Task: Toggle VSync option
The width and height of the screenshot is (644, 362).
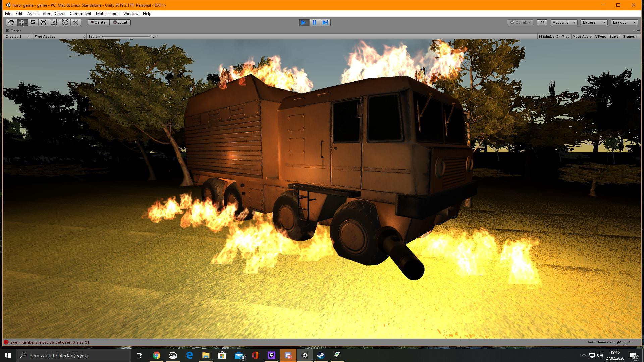Action: (600, 36)
